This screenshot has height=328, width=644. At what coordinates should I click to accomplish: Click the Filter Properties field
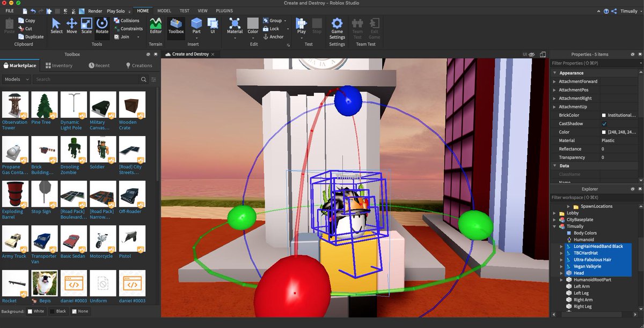[594, 63]
